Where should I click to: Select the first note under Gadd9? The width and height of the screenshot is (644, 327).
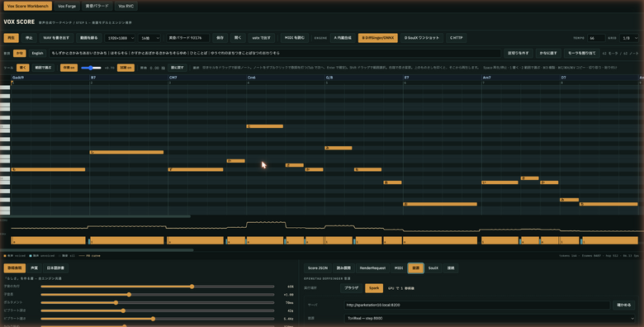click(48, 169)
